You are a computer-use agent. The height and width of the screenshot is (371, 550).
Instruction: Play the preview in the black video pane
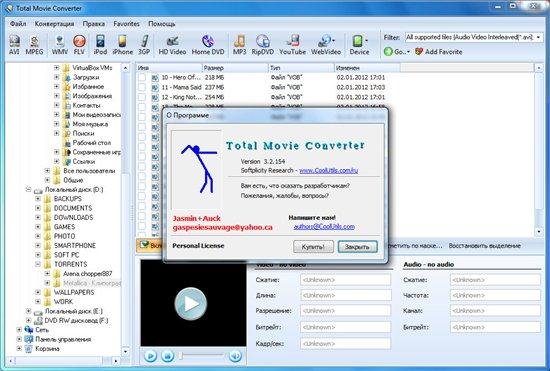(x=191, y=303)
